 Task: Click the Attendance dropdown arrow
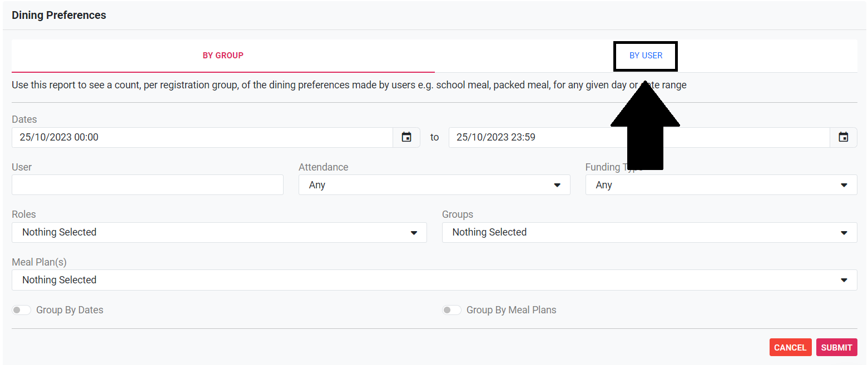557,185
